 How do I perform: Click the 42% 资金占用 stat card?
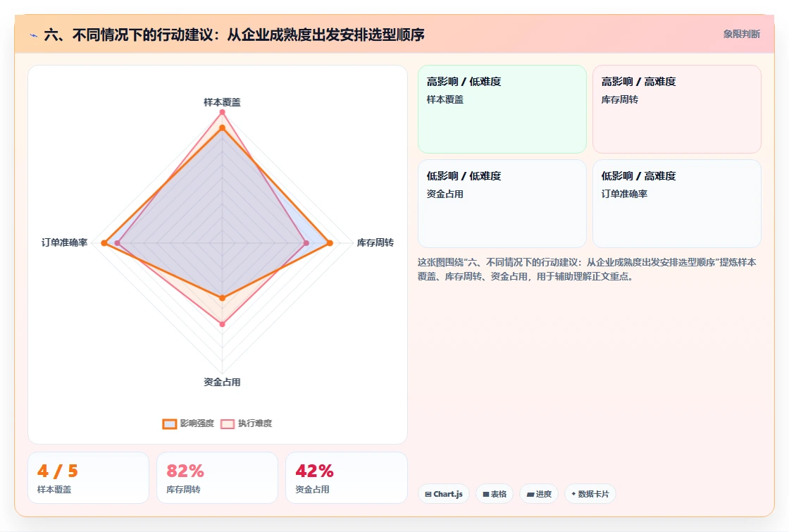coord(346,478)
